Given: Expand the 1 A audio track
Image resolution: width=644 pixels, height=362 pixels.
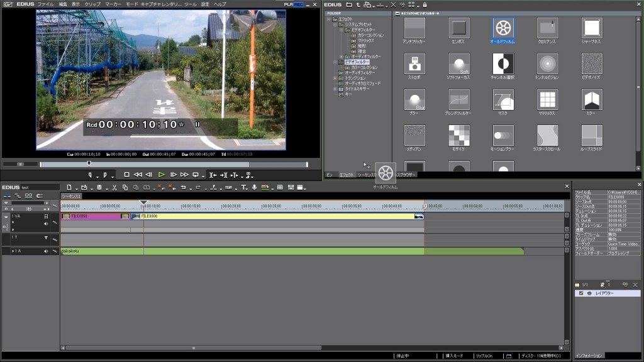Looking at the screenshot, I should click(13, 251).
